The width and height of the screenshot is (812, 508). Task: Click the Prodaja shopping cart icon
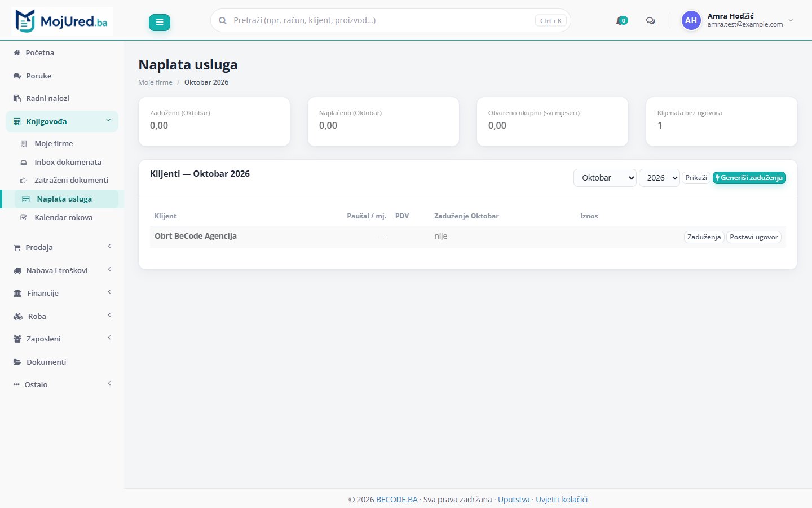17,248
